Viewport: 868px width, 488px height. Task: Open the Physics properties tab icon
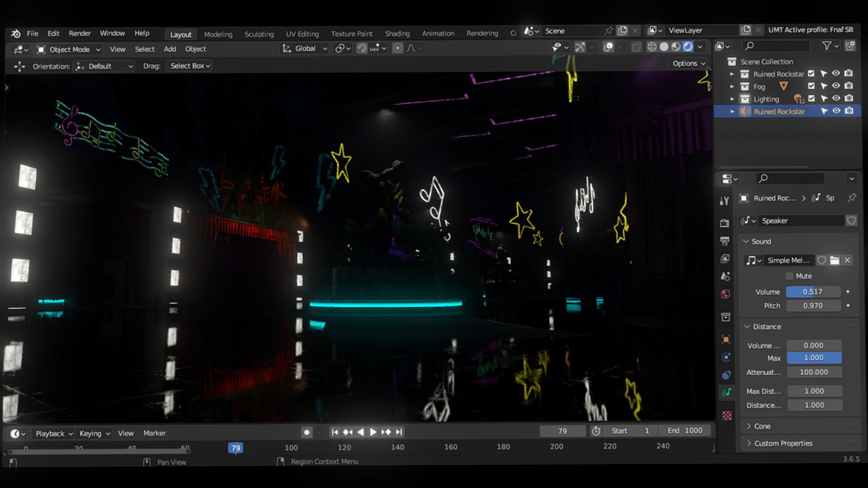tap(726, 357)
